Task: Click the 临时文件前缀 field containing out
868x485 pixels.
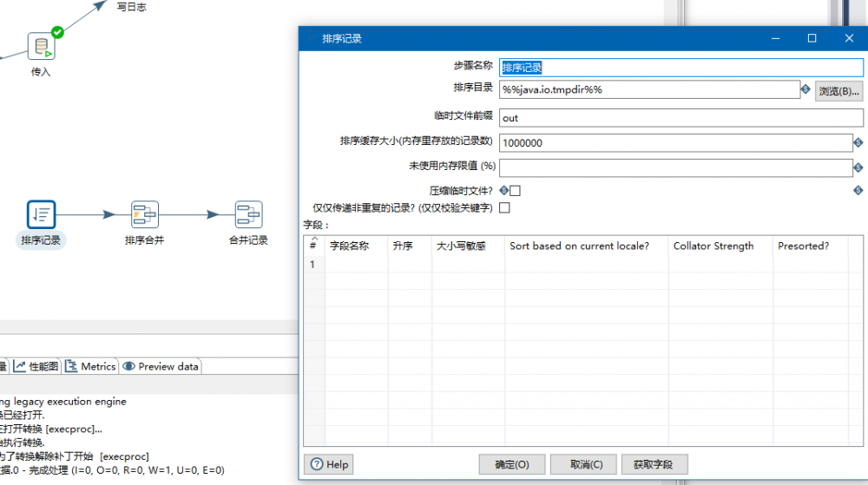Action: [681, 118]
